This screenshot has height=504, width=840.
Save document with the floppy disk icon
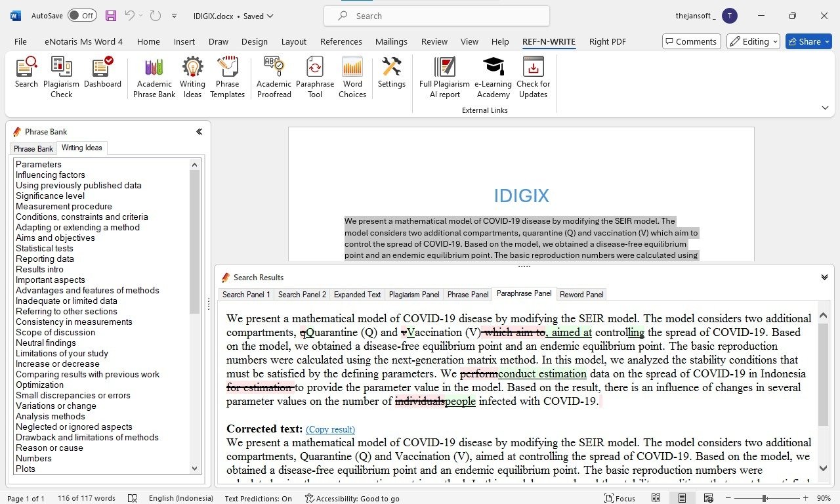(x=110, y=16)
